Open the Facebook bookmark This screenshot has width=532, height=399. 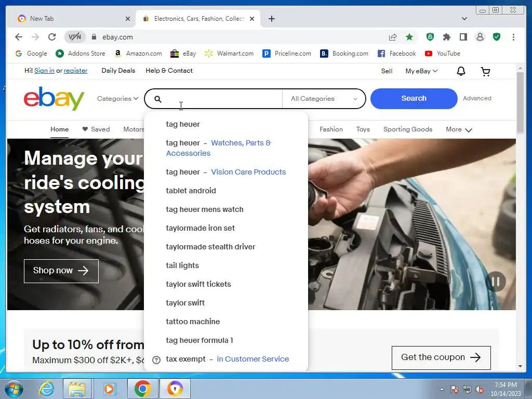point(396,54)
